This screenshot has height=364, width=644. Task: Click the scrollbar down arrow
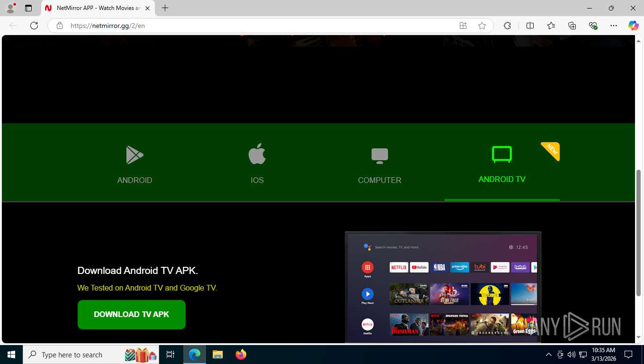point(638,337)
